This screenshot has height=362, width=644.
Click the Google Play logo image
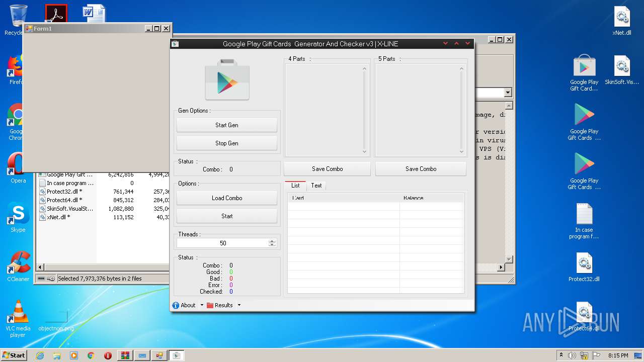tap(227, 79)
